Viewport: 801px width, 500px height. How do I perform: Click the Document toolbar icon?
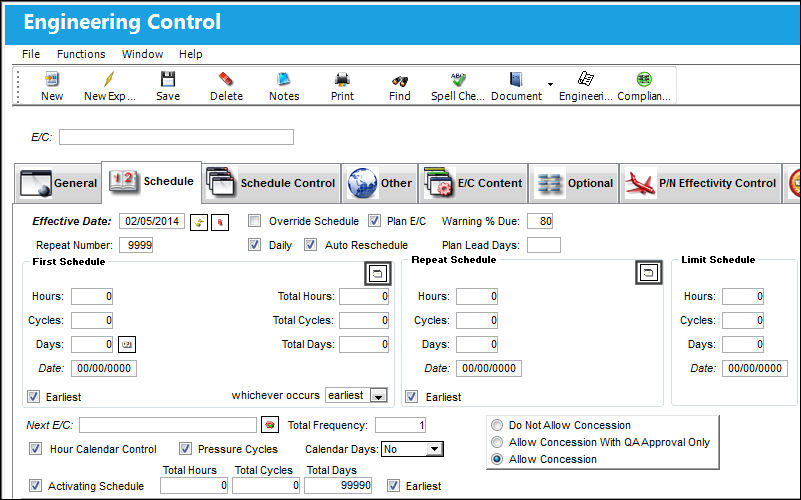pyautogui.click(x=516, y=79)
